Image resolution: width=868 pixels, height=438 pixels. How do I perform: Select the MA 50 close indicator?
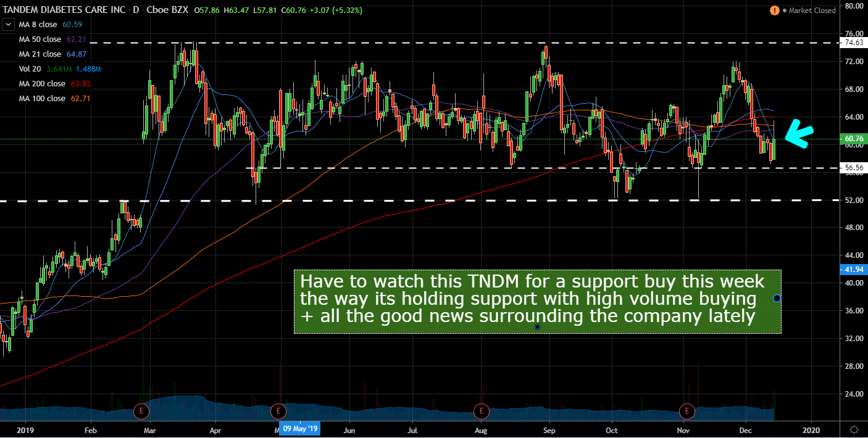click(40, 39)
